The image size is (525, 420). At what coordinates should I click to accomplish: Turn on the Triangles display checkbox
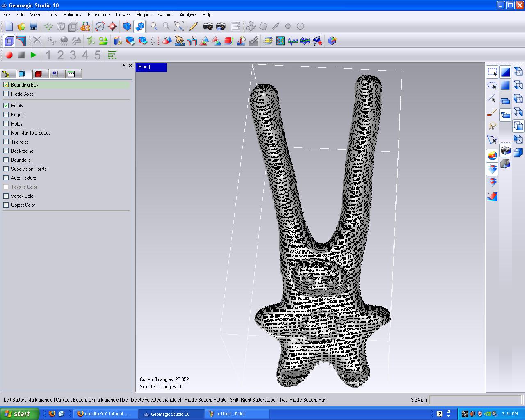pyautogui.click(x=6, y=142)
